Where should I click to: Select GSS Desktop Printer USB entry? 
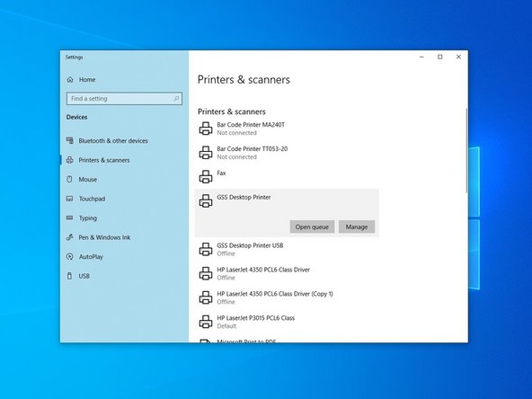click(x=250, y=245)
